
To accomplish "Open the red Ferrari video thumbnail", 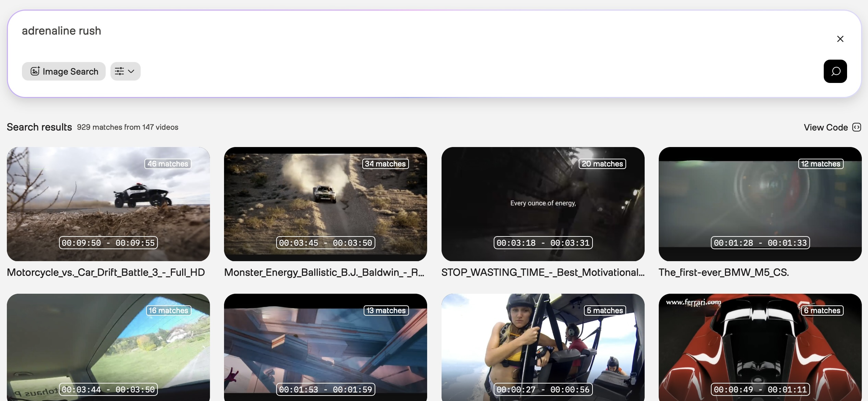I will click(x=760, y=346).
